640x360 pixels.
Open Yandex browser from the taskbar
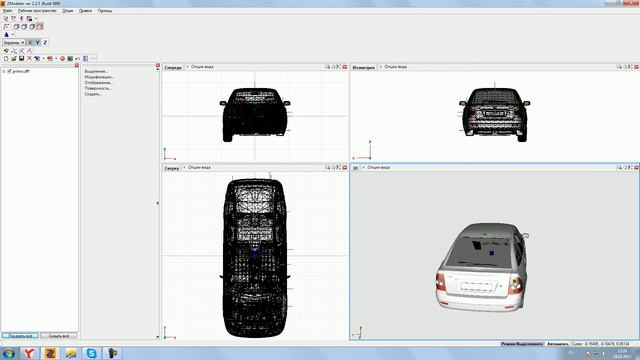(x=29, y=353)
